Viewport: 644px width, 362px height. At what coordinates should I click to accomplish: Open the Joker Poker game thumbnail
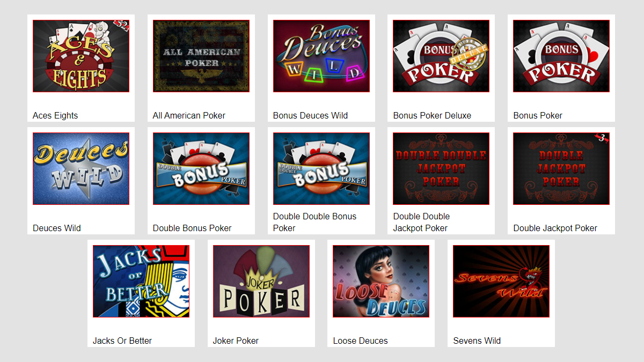coord(261,281)
